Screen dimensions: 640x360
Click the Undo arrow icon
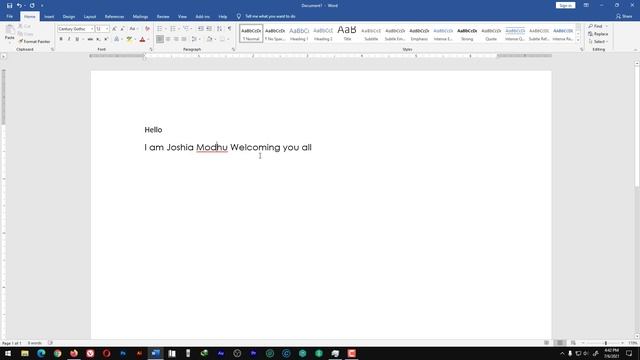tap(19, 6)
